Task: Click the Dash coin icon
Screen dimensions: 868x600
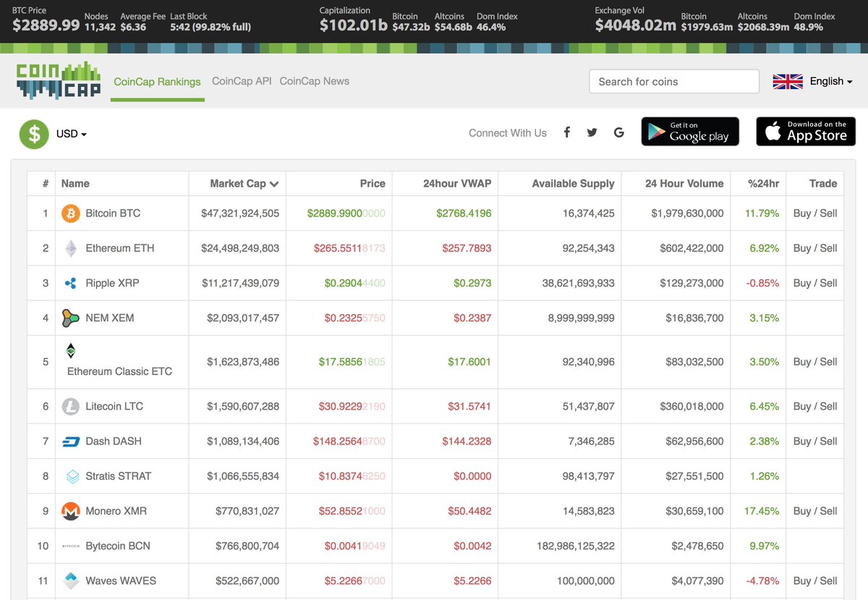Action: 70,441
